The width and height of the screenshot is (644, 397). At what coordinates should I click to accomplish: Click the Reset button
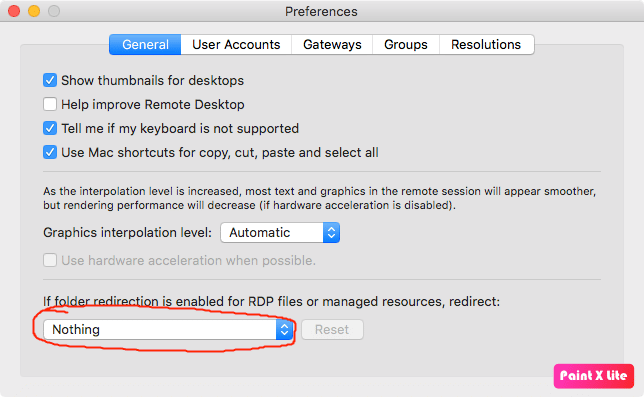pyautogui.click(x=332, y=330)
